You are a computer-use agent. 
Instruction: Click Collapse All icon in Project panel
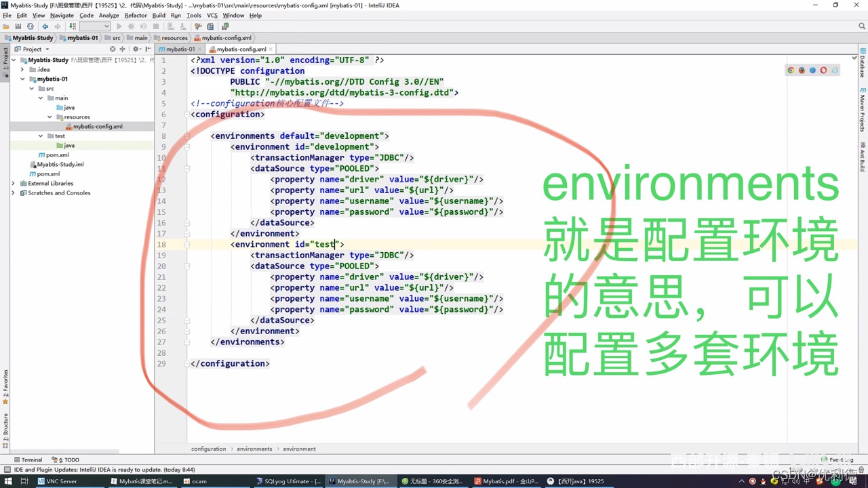point(123,49)
